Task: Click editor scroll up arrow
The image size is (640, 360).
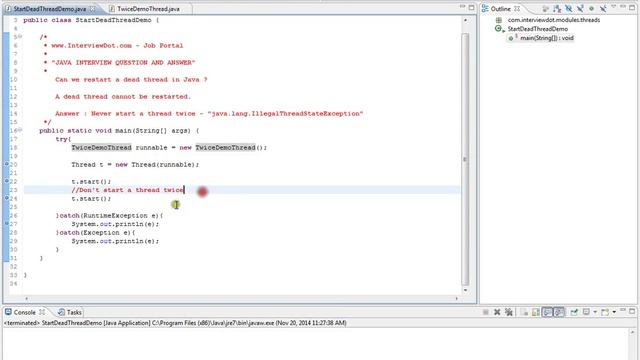Action: click(465, 20)
